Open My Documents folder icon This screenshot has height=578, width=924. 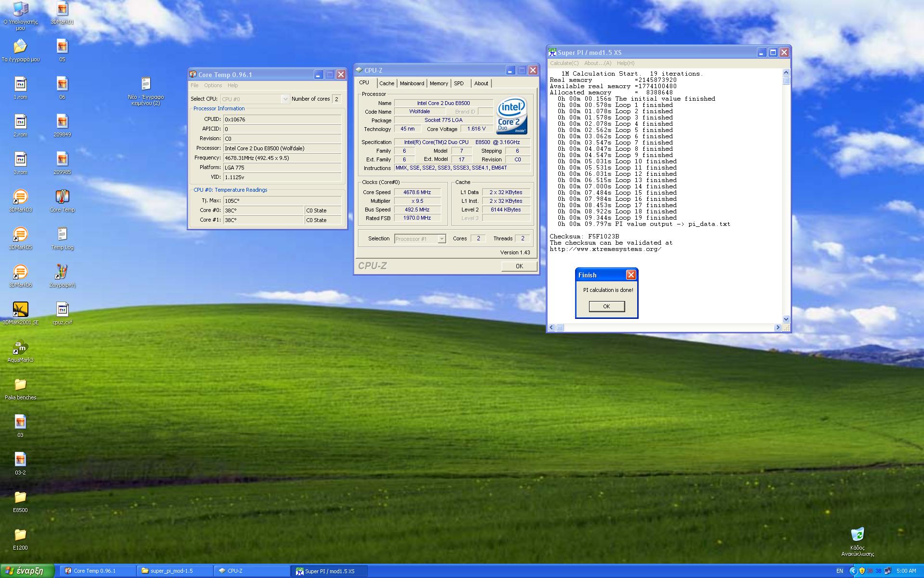(20, 51)
